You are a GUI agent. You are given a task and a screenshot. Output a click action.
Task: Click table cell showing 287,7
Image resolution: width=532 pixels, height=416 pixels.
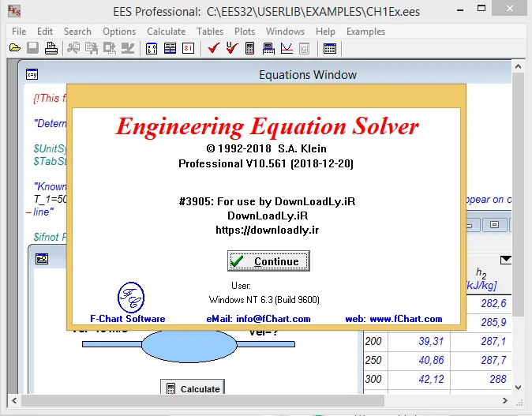click(481, 360)
